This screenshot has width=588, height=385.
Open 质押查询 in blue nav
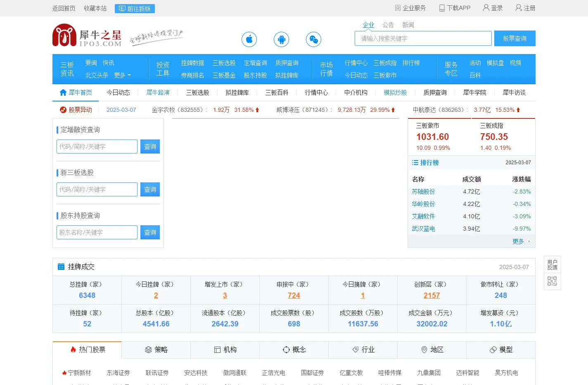tap(287, 63)
